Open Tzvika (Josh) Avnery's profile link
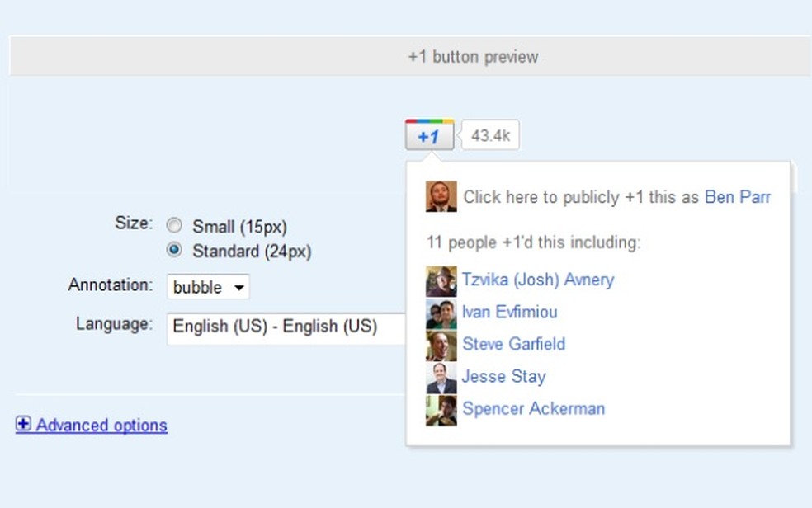The width and height of the screenshot is (812, 508). 538,280
